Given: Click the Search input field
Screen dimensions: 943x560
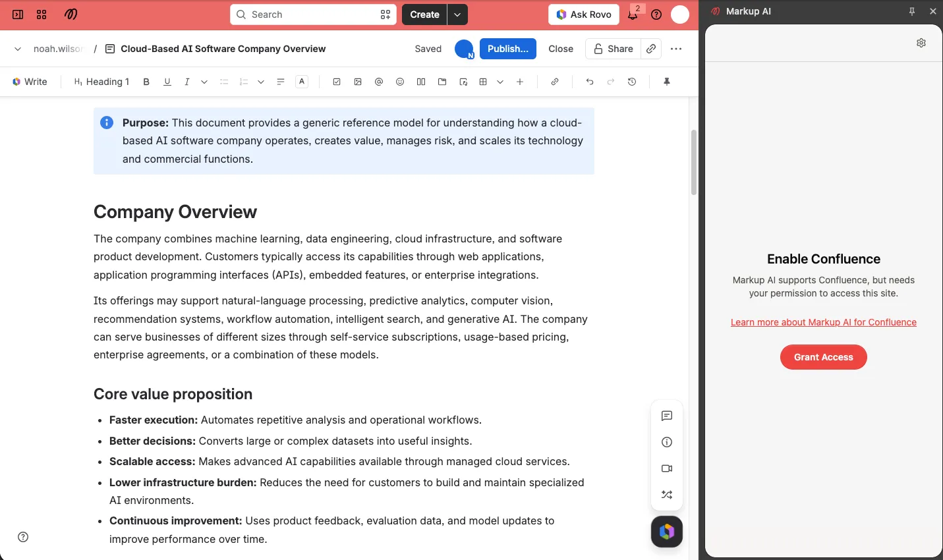Looking at the screenshot, I should coord(313,14).
